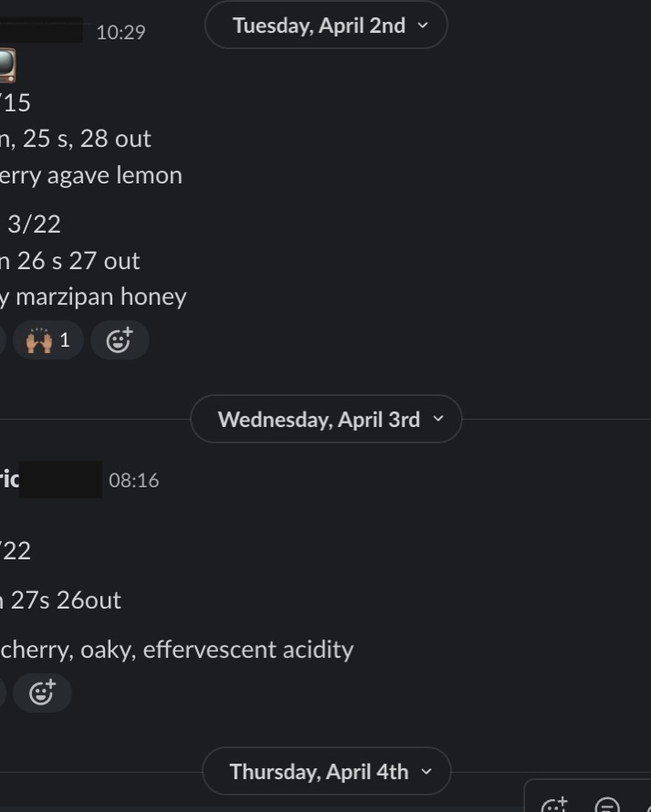
Task: Expand the Tuesday, April 2nd chevron
Action: (x=423, y=25)
